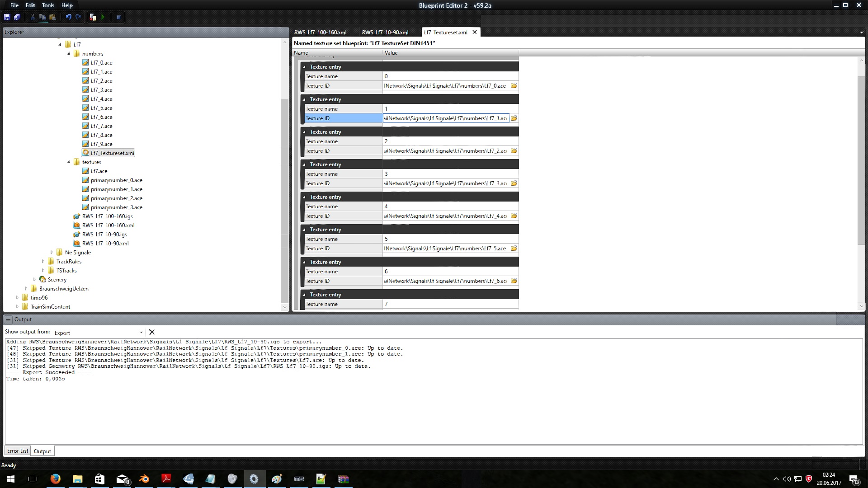The width and height of the screenshot is (868, 488).
Task: Open Firefox from the Windows taskbar
Action: (56, 479)
